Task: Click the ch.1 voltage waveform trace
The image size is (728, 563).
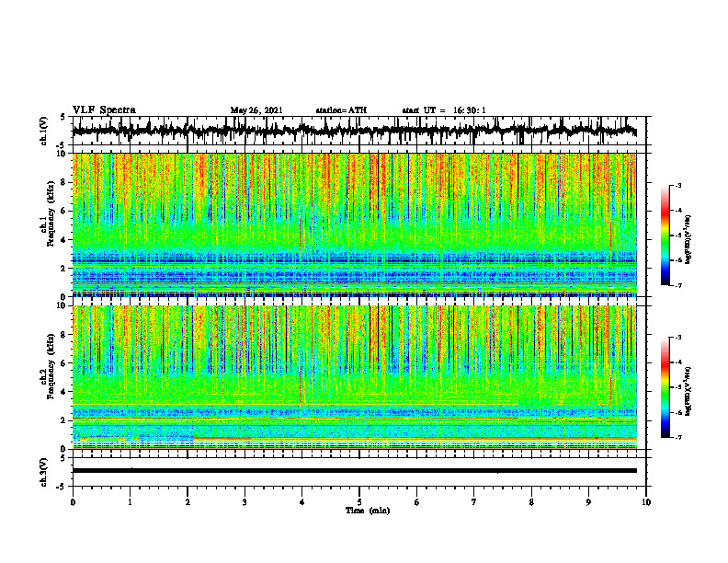Action: (354, 131)
